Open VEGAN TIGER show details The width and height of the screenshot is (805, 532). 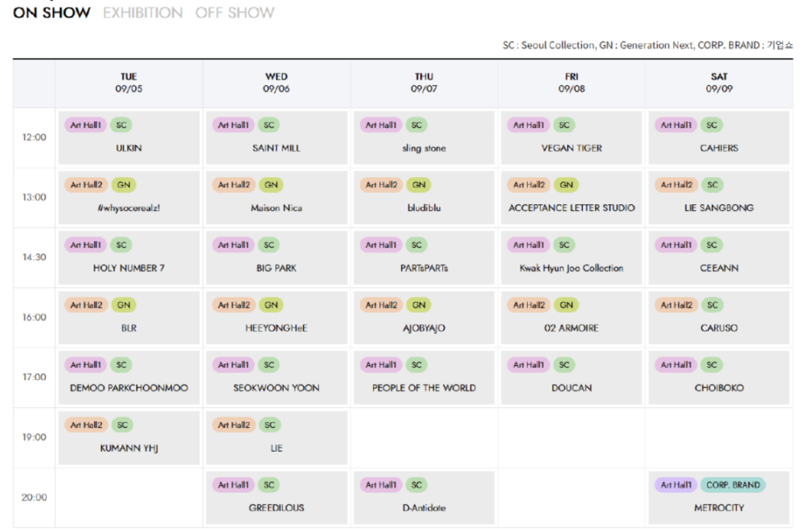click(x=571, y=137)
